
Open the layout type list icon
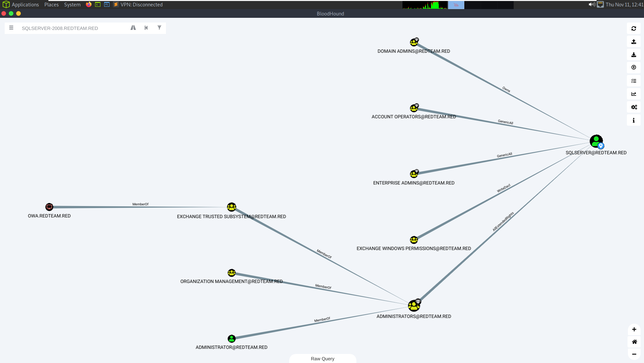pyautogui.click(x=634, y=81)
